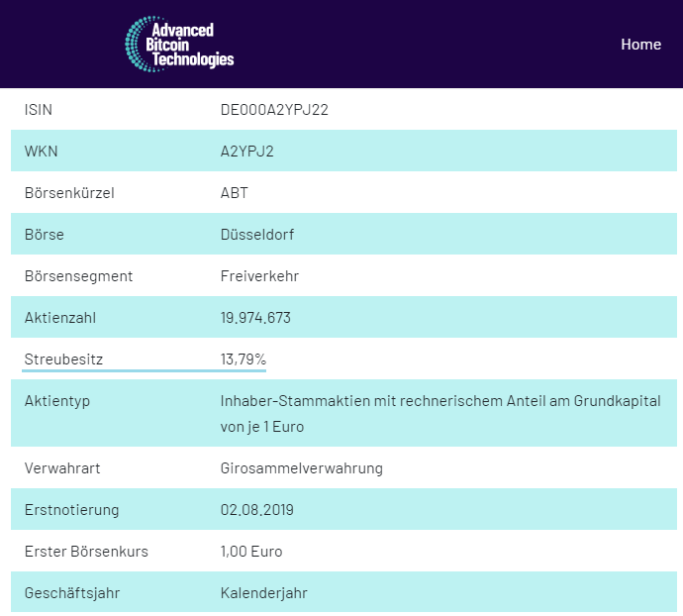Select the Kalenderjahr value
This screenshot has height=616, width=683.
[x=263, y=593]
